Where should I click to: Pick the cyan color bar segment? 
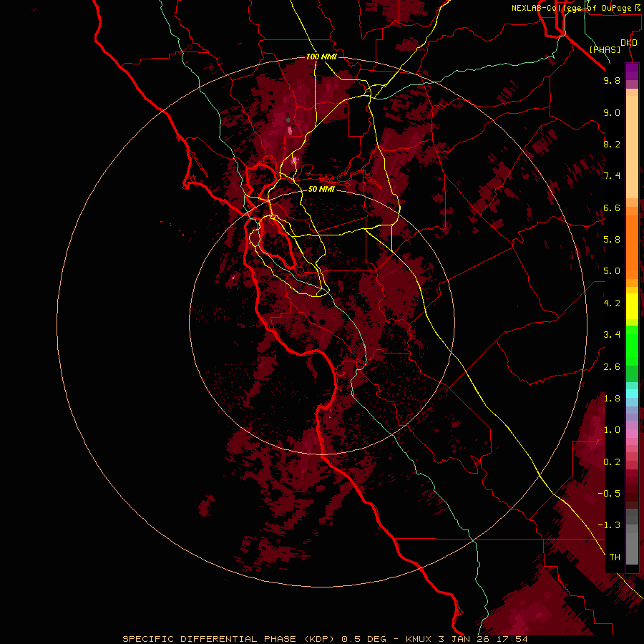click(x=632, y=394)
